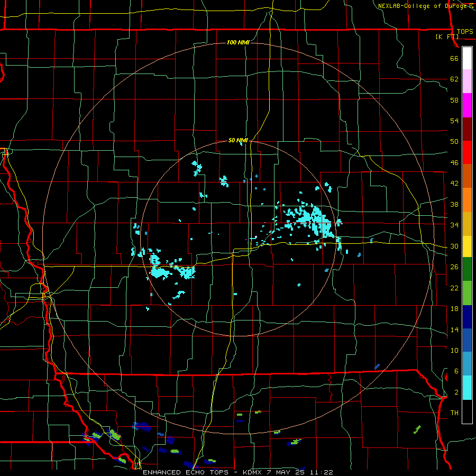Click the legend value "62"
The width and height of the screenshot is (476, 476).
454,79
